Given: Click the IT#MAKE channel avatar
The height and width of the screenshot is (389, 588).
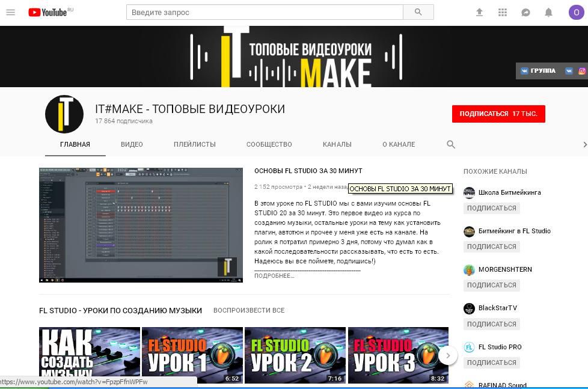Looking at the screenshot, I should [64, 114].
